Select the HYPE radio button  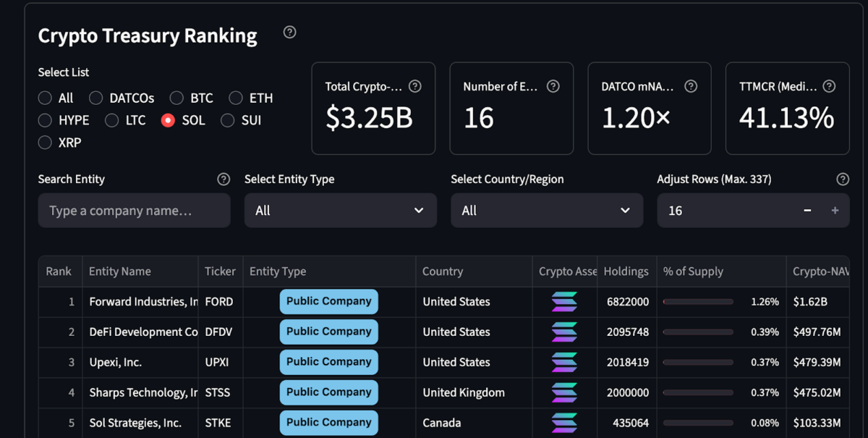pos(45,120)
